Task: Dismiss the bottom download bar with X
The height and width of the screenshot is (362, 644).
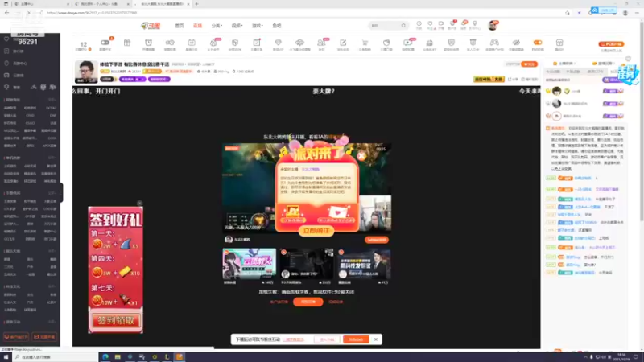Action: [376, 339]
